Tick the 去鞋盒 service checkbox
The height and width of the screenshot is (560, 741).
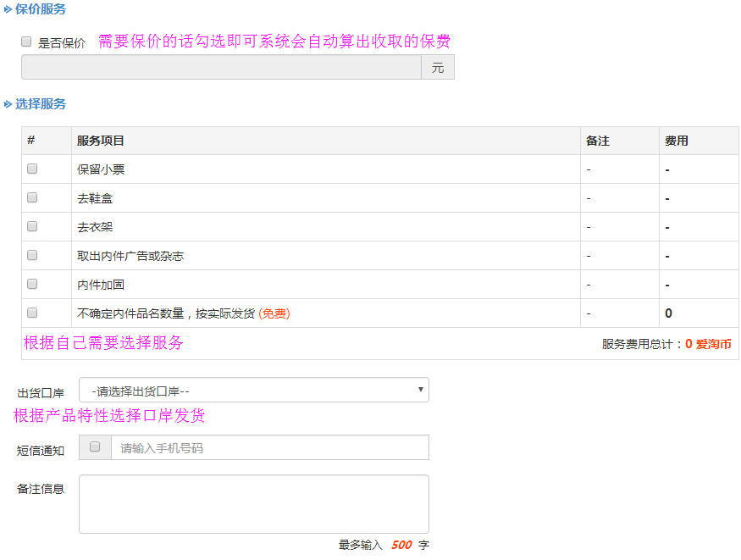pyautogui.click(x=32, y=197)
